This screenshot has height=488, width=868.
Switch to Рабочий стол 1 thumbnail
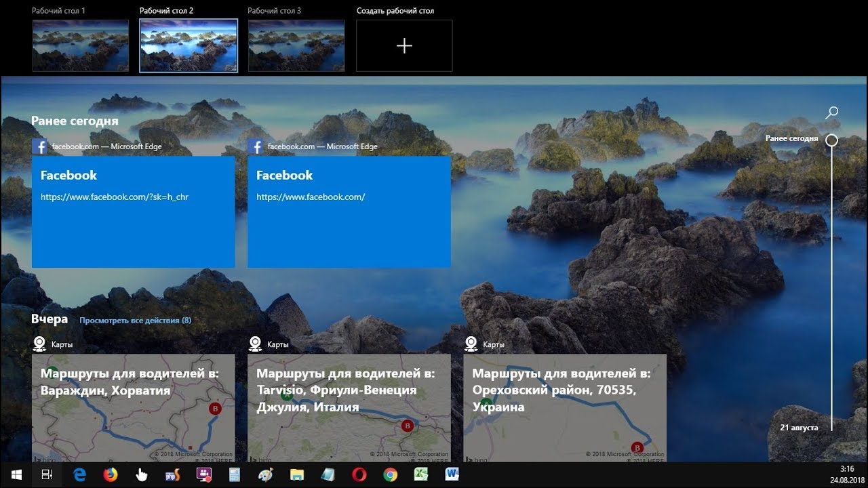pyautogui.click(x=81, y=45)
